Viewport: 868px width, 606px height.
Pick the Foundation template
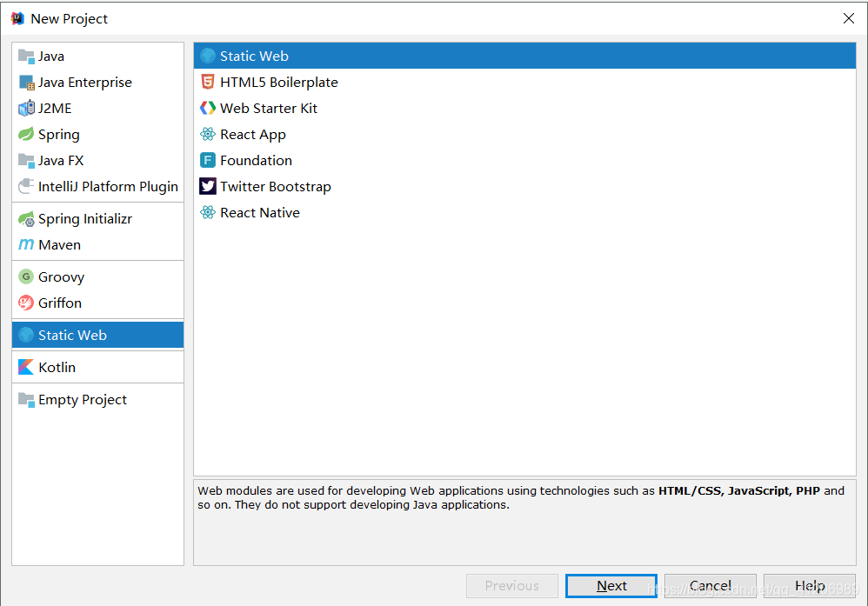point(524,161)
